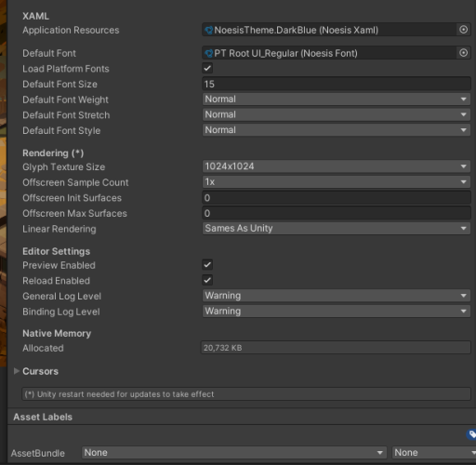Click the XAML section heading
The width and height of the screenshot is (476, 465).
[x=35, y=16]
